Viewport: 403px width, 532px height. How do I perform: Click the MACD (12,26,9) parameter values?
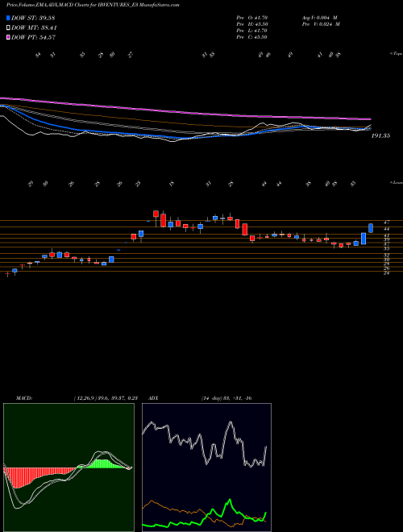coord(106,398)
